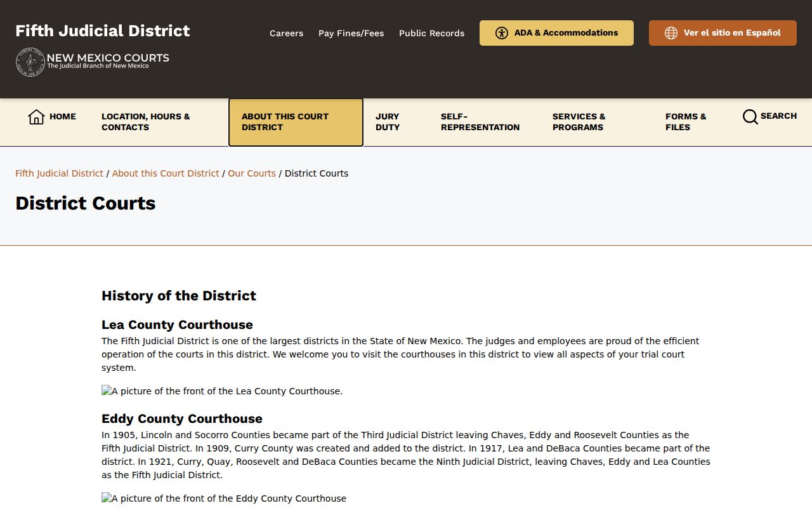This screenshot has width=812, height=508.
Task: Open the Jury Duty menu
Action: [x=388, y=122]
